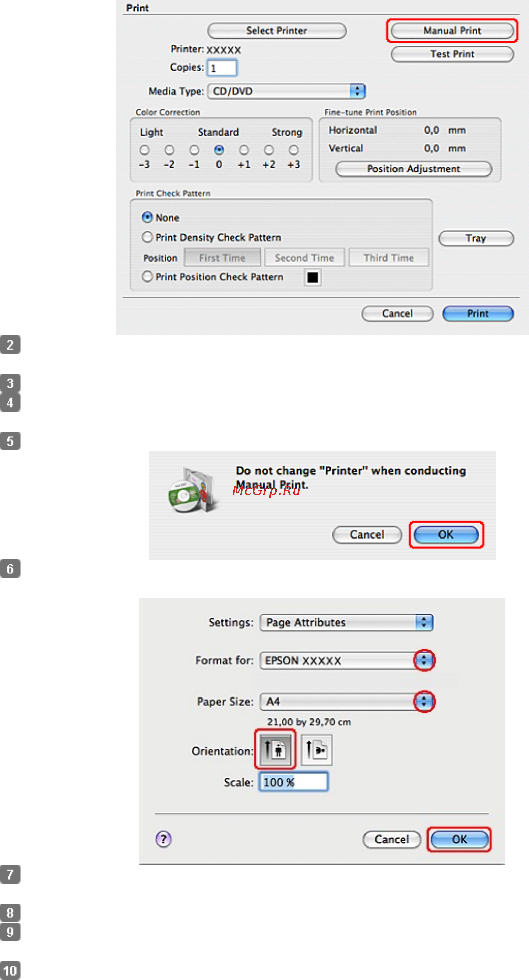Click the CD/DVD software icon in alert
Image resolution: width=529 pixels, height=980 pixels.
click(x=193, y=490)
